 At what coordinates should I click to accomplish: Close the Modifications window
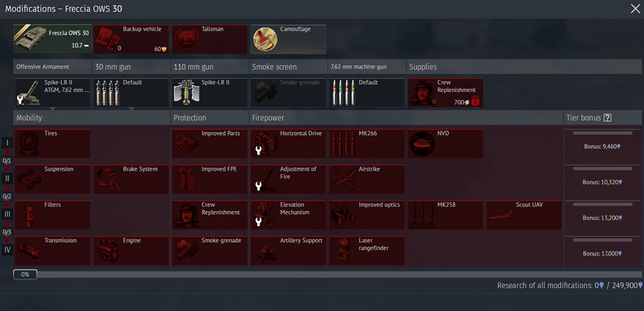coord(635,8)
